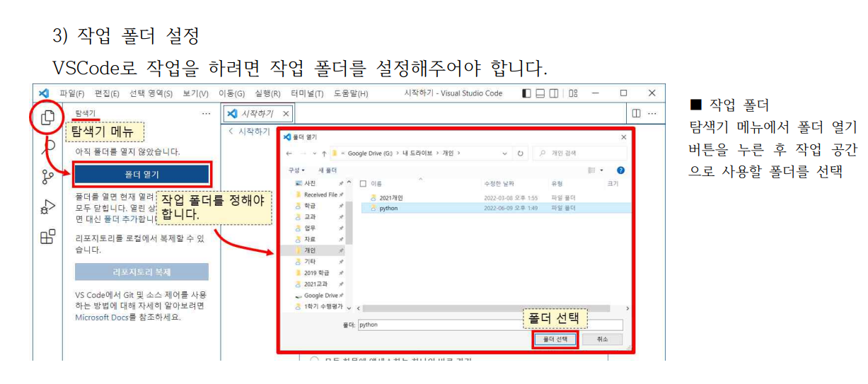868x384 pixels.
Task: Click the 취소 button in dialog
Action: click(602, 339)
